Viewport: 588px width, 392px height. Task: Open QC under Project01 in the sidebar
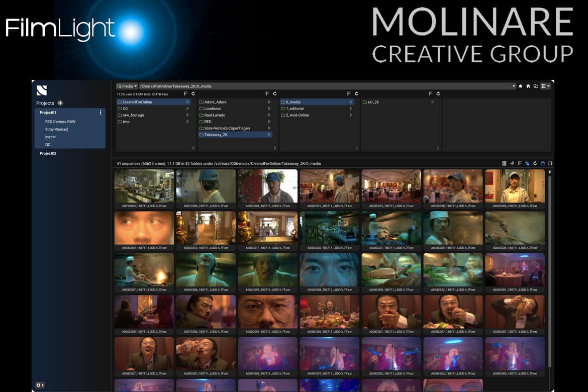point(48,144)
